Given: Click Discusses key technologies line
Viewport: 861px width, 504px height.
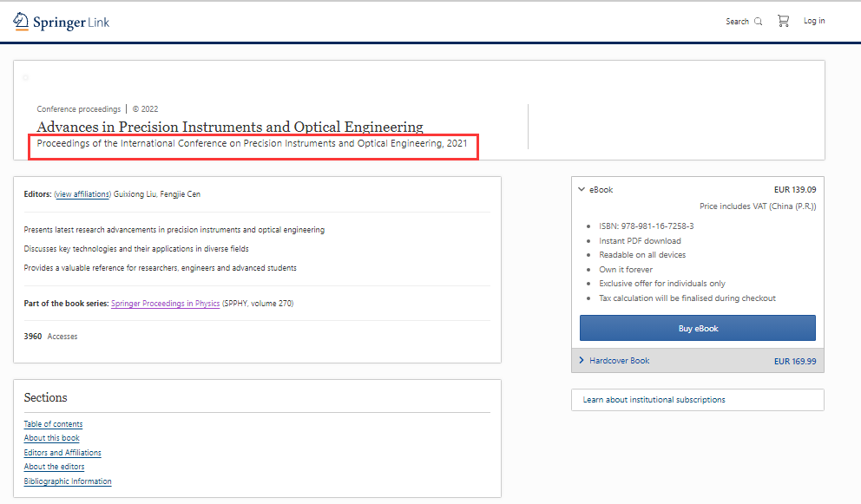Looking at the screenshot, I should coord(136,249).
